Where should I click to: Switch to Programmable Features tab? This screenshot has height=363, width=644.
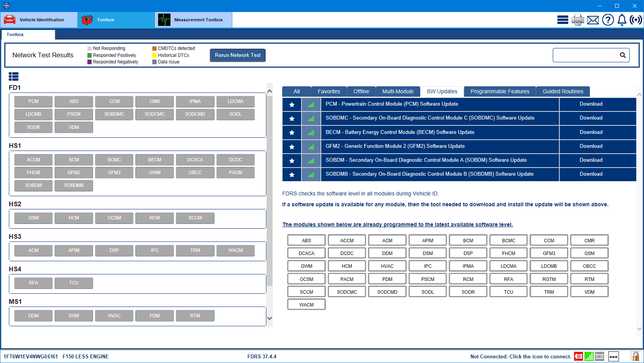click(499, 91)
